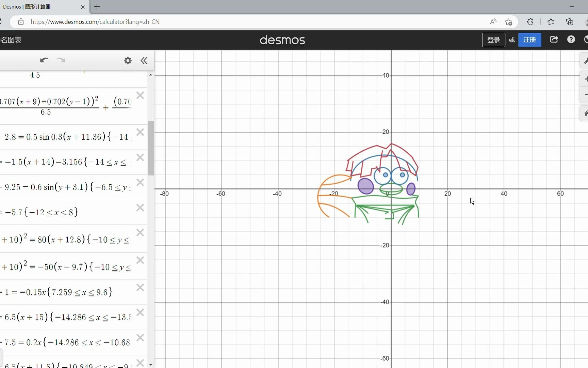Undo the last change
Viewport: 588px width, 368px height.
[44, 60]
